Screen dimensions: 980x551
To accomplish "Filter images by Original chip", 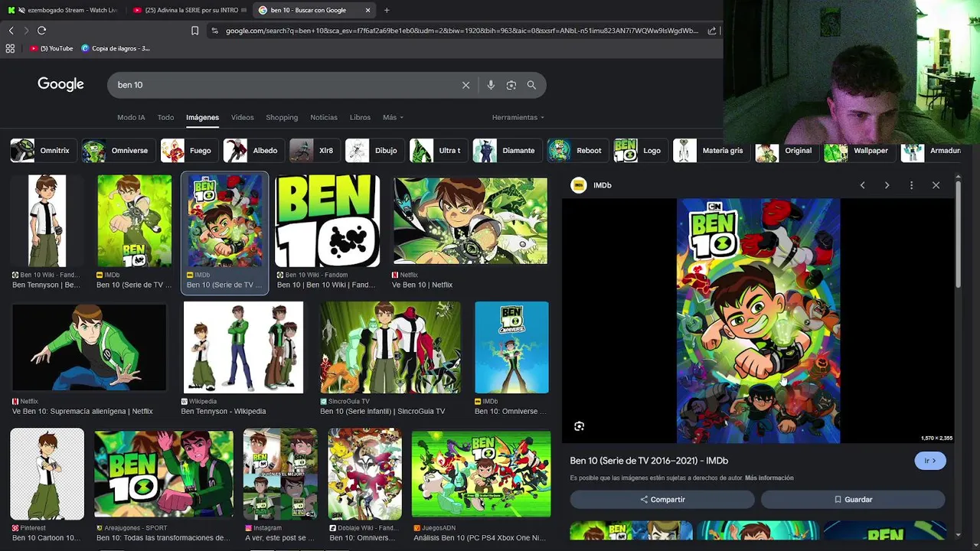I will click(x=786, y=151).
